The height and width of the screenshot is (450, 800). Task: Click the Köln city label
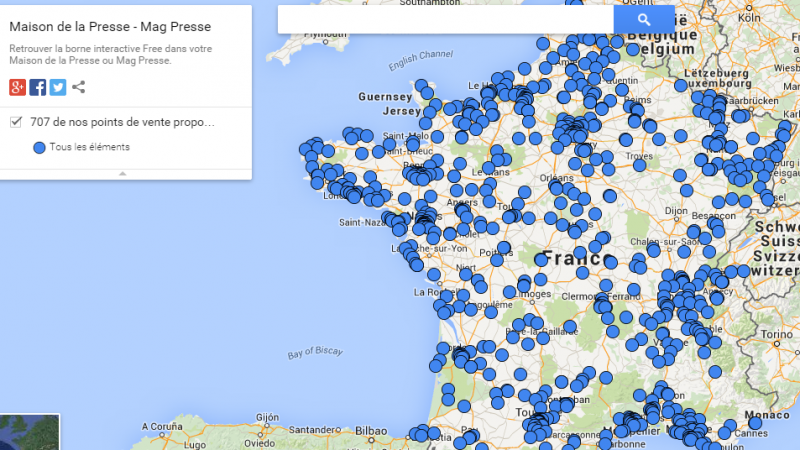(749, 17)
